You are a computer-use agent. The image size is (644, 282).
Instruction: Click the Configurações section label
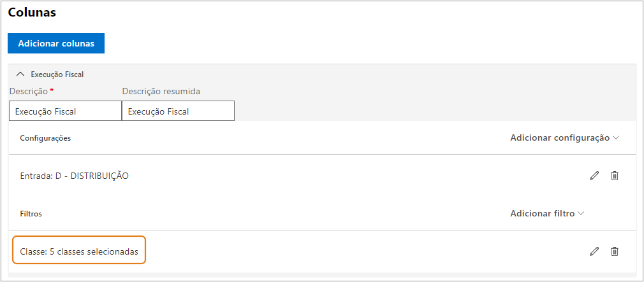(x=45, y=138)
